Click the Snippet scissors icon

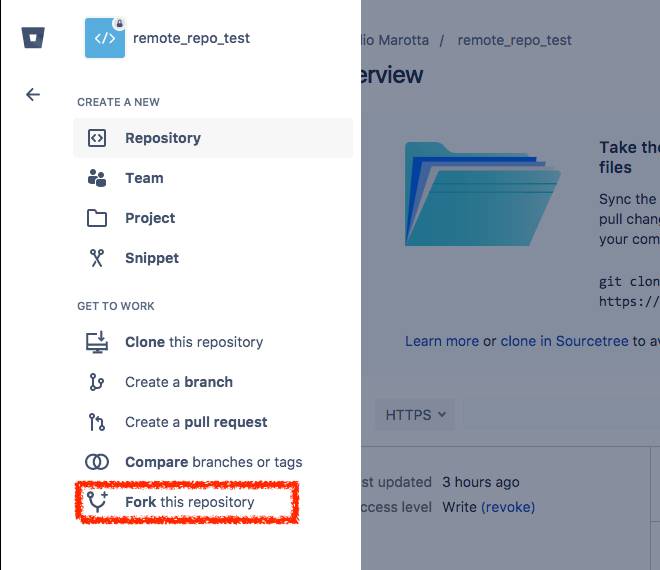[x=97, y=258]
